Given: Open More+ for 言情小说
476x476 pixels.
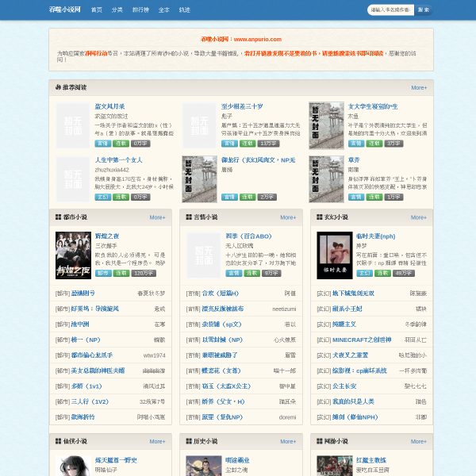Looking at the screenshot, I should click(x=288, y=217).
